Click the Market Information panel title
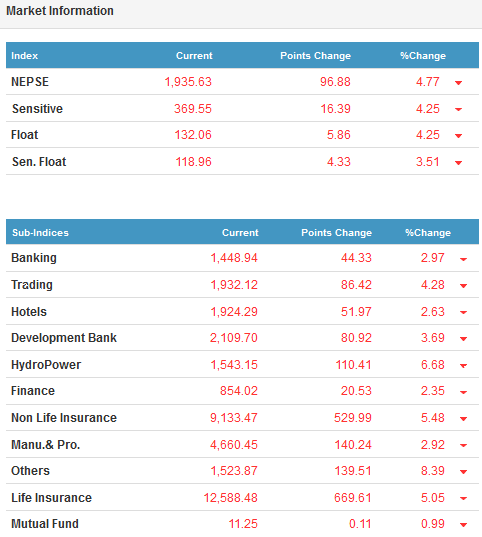 60,11
